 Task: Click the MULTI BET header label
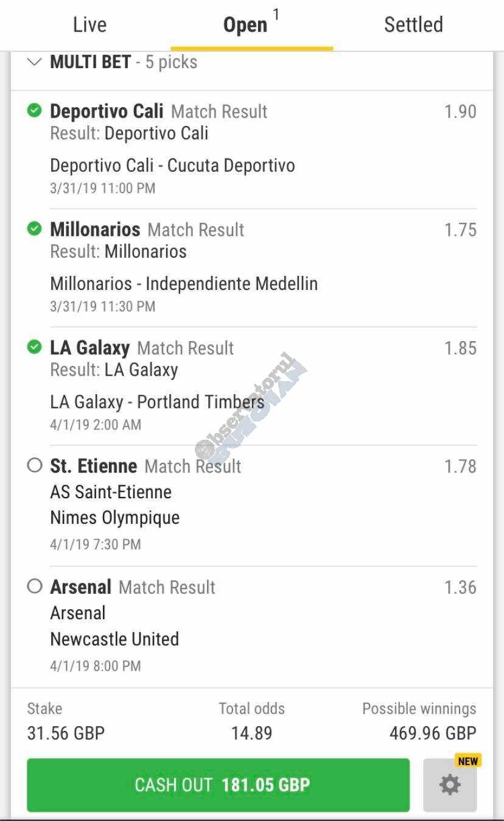point(90,62)
